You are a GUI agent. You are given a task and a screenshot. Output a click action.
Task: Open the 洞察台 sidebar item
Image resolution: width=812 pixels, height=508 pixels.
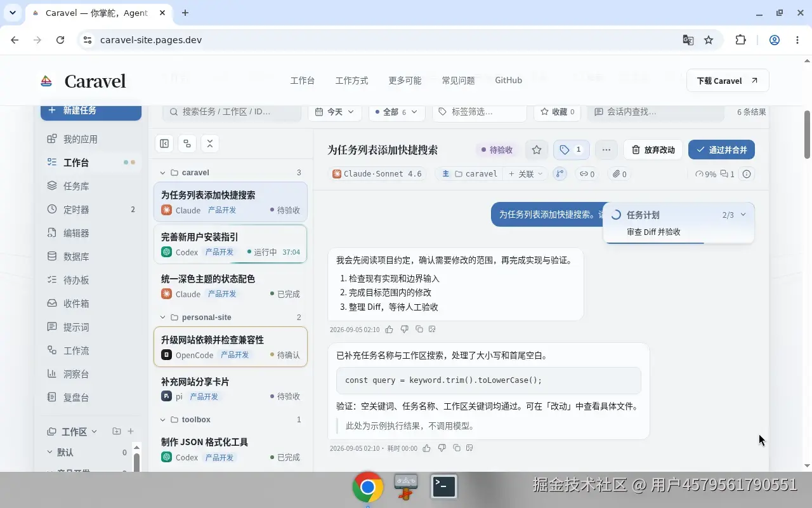(x=91, y=374)
